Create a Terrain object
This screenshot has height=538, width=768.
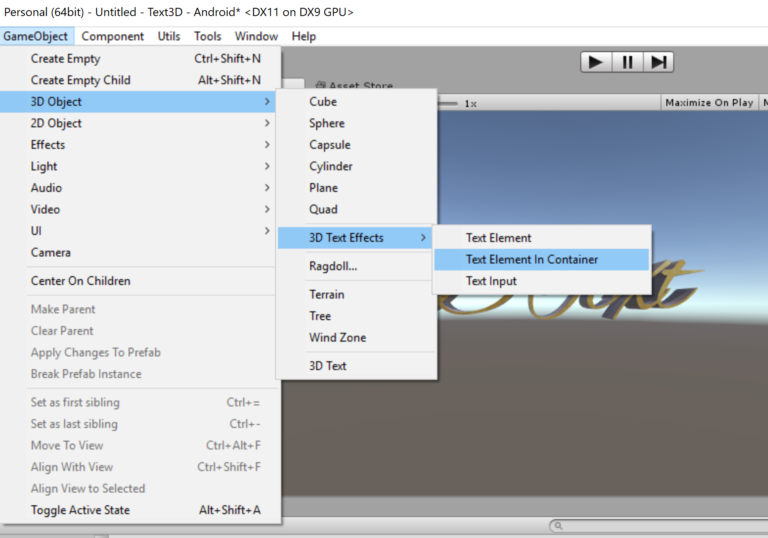(357, 295)
